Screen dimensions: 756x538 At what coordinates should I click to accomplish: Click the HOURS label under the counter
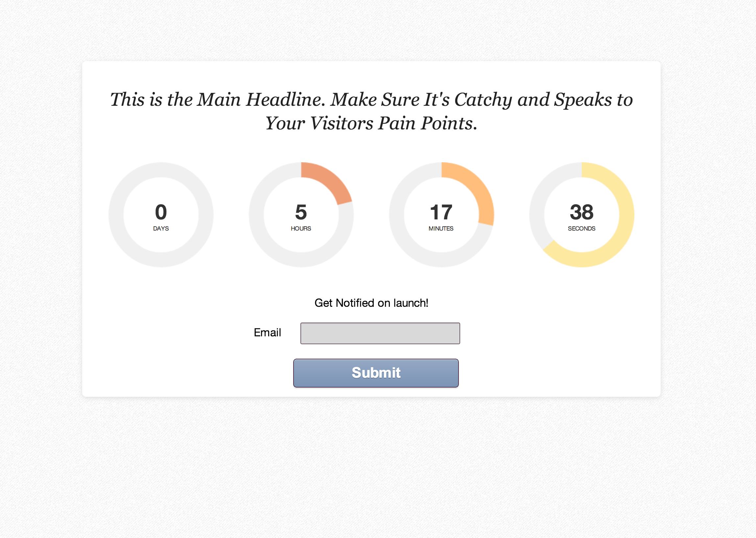(301, 229)
